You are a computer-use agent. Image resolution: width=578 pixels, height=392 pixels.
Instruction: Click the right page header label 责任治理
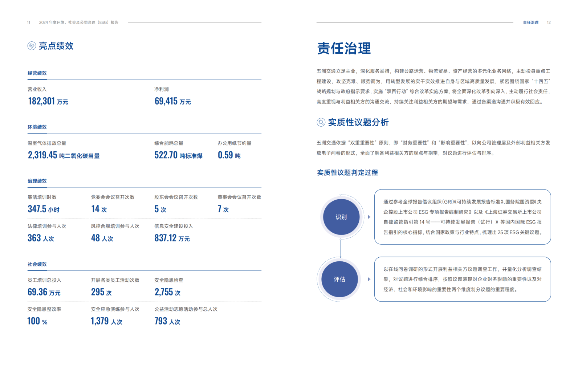pyautogui.click(x=531, y=23)
